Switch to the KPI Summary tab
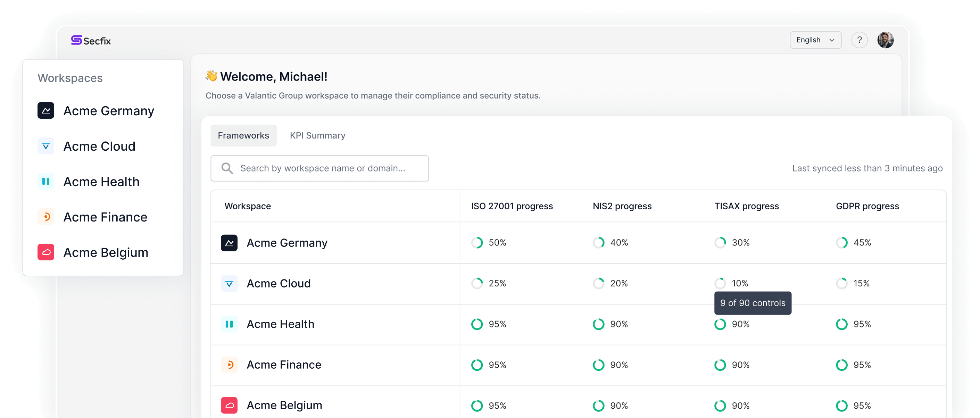The height and width of the screenshot is (418, 980). tap(318, 135)
